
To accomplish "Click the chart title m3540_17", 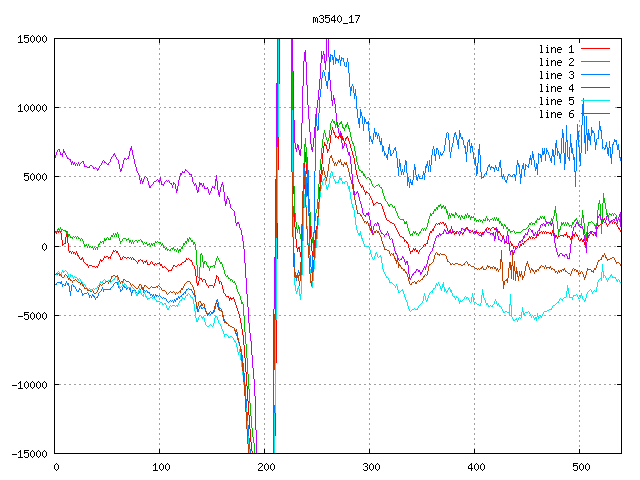I will pos(336,19).
